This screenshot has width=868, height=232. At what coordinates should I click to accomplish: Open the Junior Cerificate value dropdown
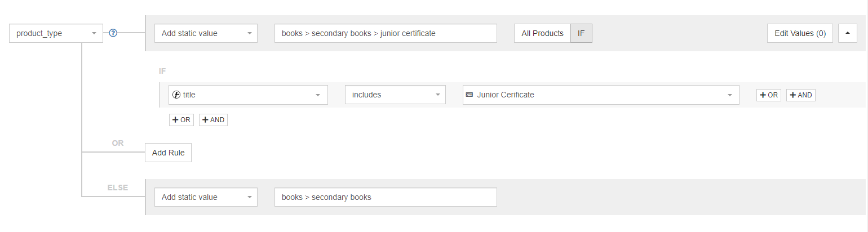tap(601, 95)
